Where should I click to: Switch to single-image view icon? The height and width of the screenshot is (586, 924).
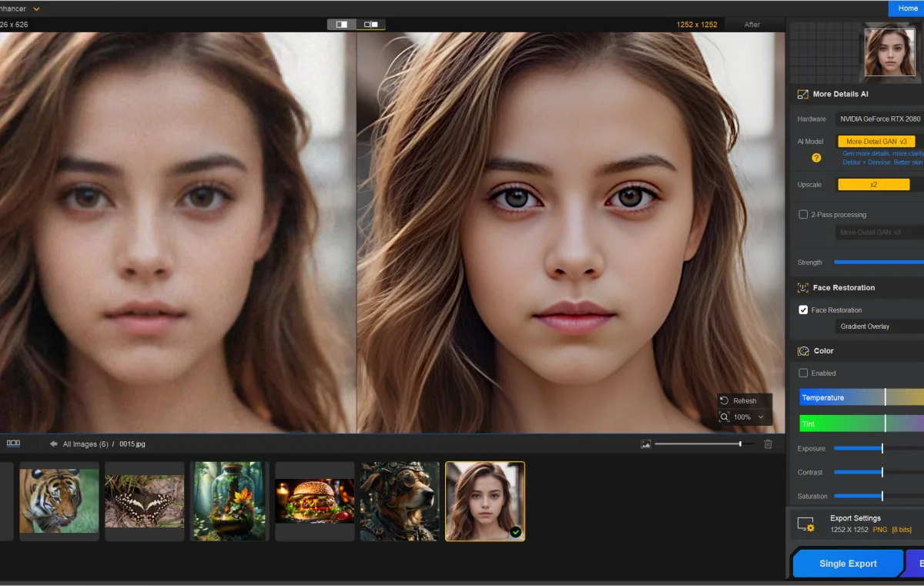pyautogui.click(x=341, y=25)
